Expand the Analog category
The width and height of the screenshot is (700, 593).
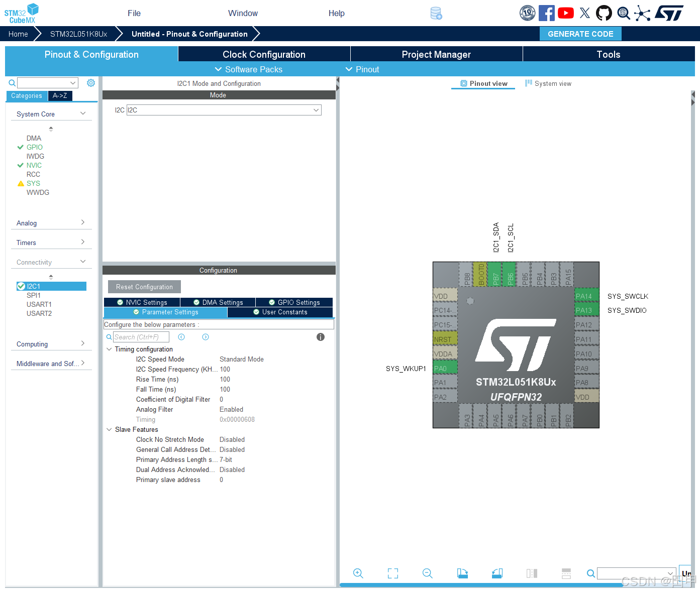83,222
